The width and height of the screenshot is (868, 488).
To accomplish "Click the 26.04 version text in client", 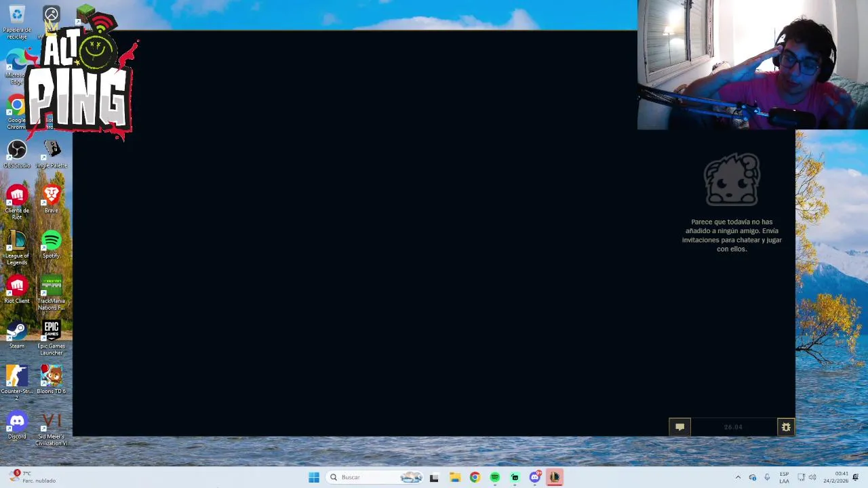I will click(x=733, y=427).
